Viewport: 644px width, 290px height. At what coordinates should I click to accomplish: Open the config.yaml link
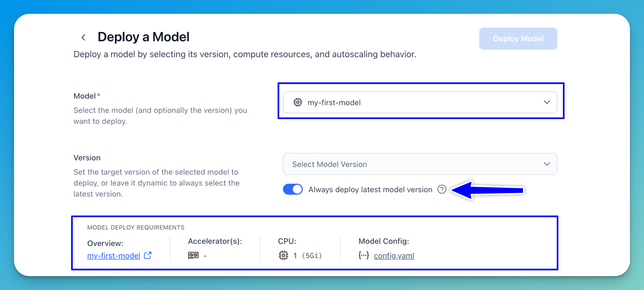coord(394,256)
